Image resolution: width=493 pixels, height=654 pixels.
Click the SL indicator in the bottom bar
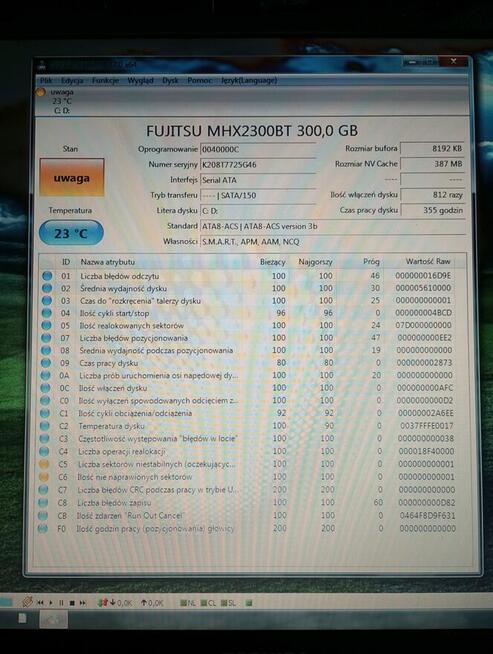click(x=228, y=603)
